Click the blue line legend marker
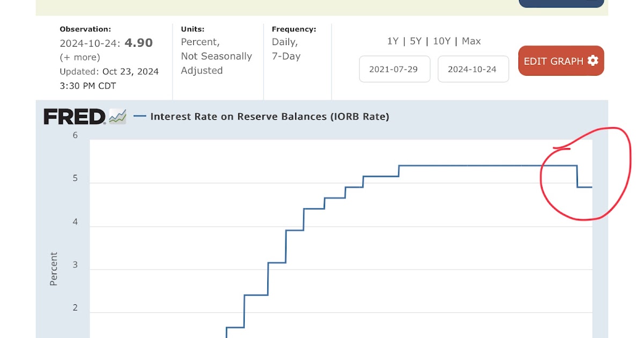The width and height of the screenshot is (644, 338). point(140,116)
